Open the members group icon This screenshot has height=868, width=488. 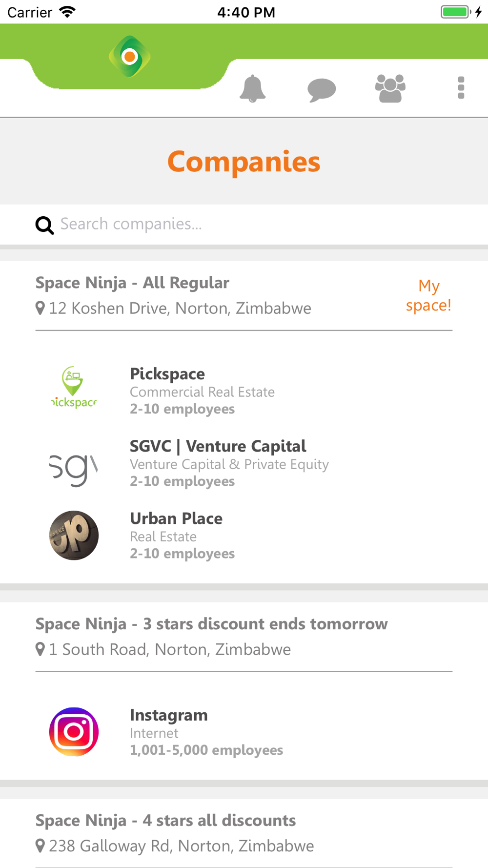point(390,88)
